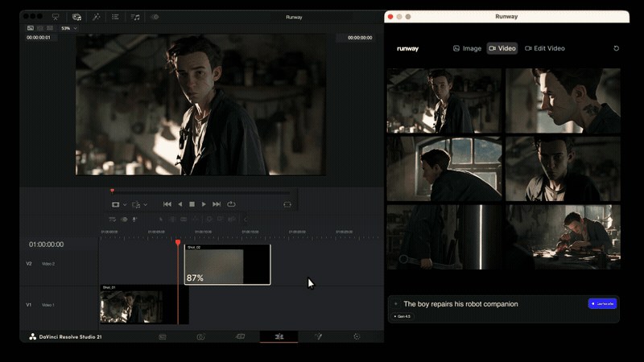Skip to the first frame in viewer
644x362 pixels.
(167, 204)
